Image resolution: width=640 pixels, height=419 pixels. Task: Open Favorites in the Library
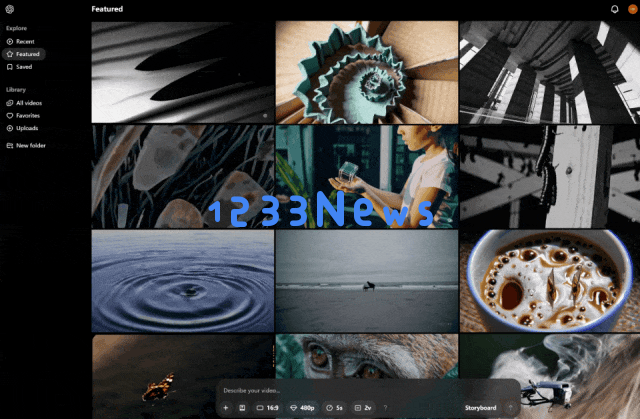tap(23, 116)
